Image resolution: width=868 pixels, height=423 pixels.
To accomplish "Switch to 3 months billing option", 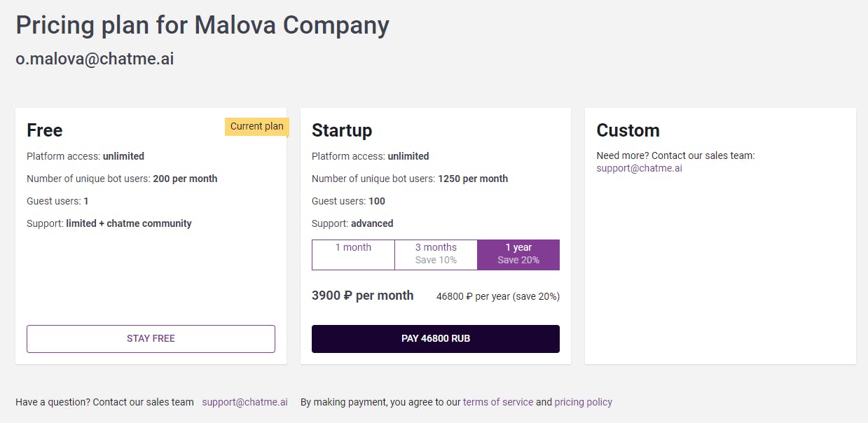I will coord(436,254).
